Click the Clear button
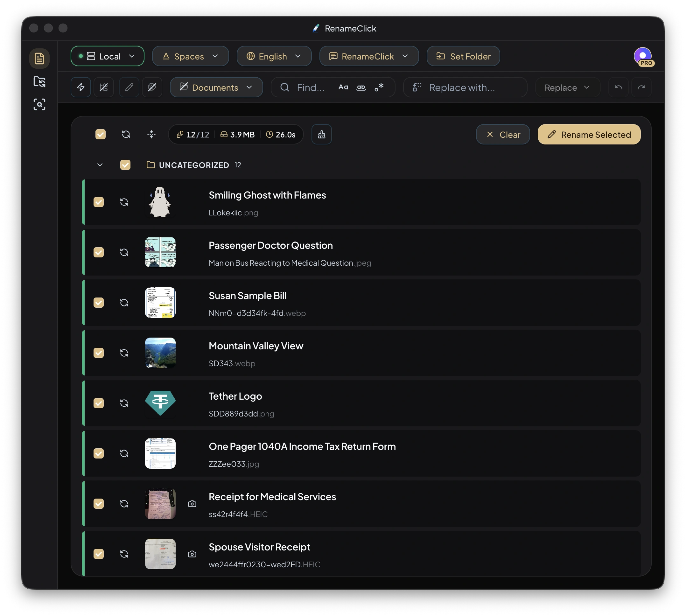This screenshot has width=686, height=616. point(503,134)
